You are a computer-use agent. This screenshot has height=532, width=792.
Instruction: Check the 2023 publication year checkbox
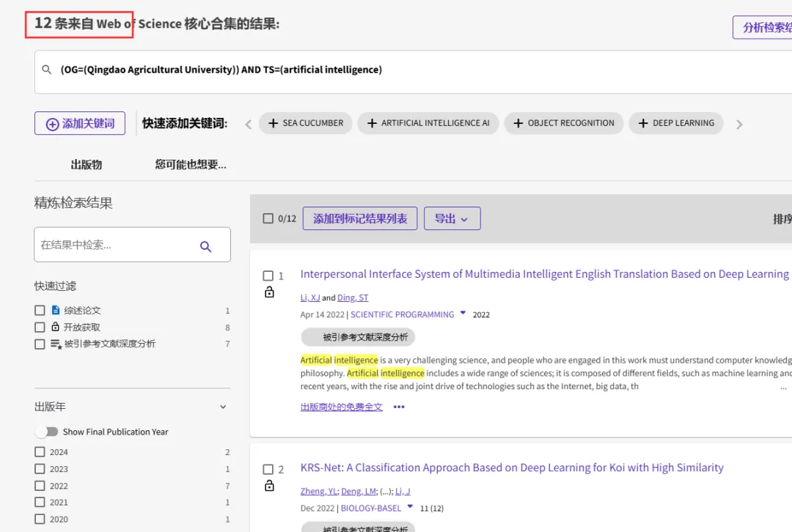pyautogui.click(x=40, y=469)
